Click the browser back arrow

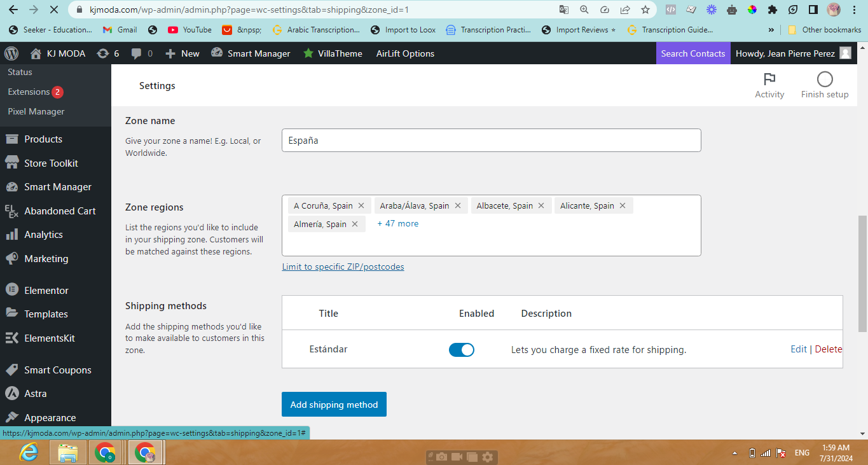point(13,10)
